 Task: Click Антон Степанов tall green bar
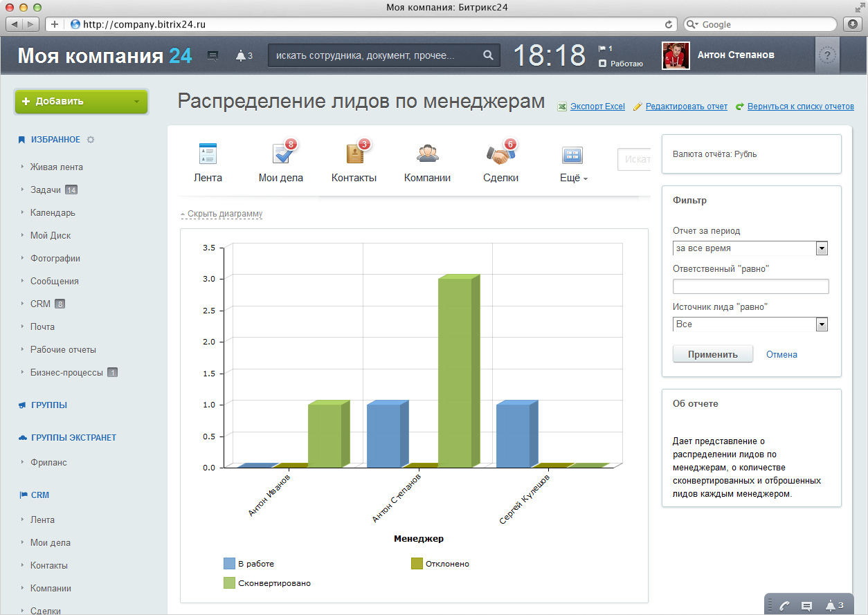[459, 371]
